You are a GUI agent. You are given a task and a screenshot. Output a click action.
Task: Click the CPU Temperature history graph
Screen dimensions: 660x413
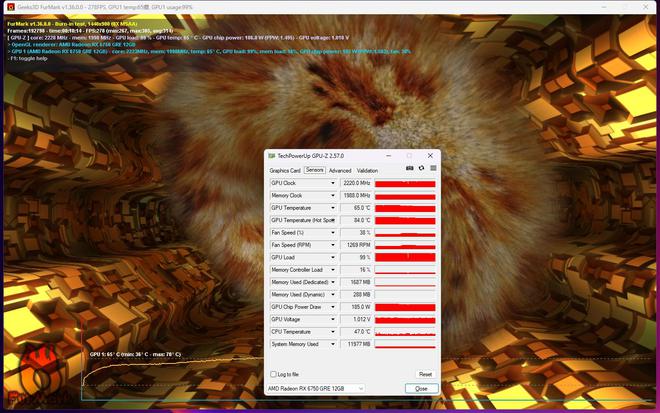405,332
